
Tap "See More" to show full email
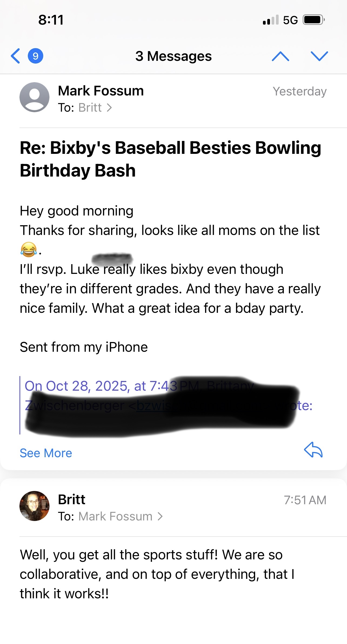pyautogui.click(x=46, y=453)
